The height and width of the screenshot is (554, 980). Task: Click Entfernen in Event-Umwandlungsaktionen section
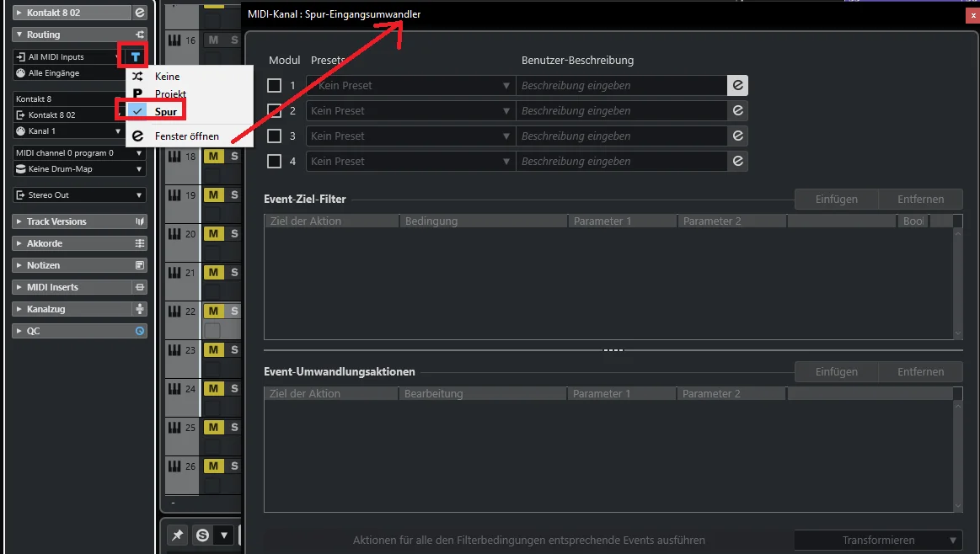tap(921, 371)
